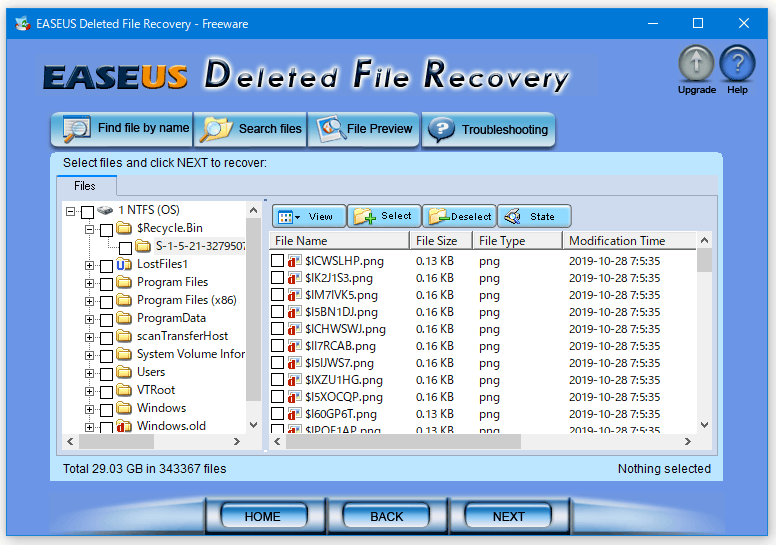Click tree vertical scrollbar down arrow

click(253, 425)
